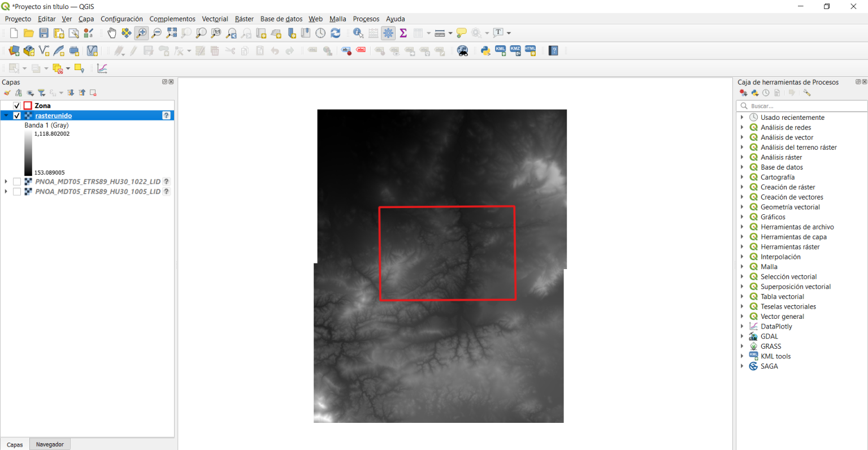868x450 pixels.
Task: Click the grayscale gradient ramp under Banda 1
Action: coord(28,152)
